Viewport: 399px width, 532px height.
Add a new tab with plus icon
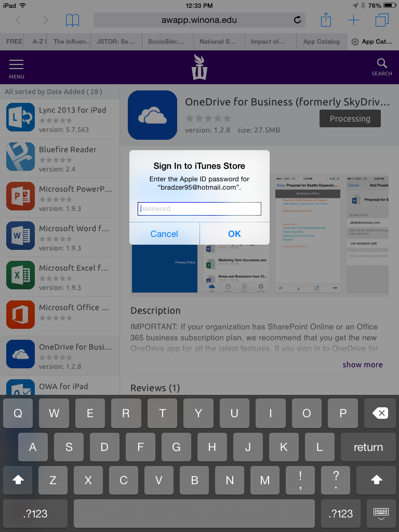tap(353, 20)
